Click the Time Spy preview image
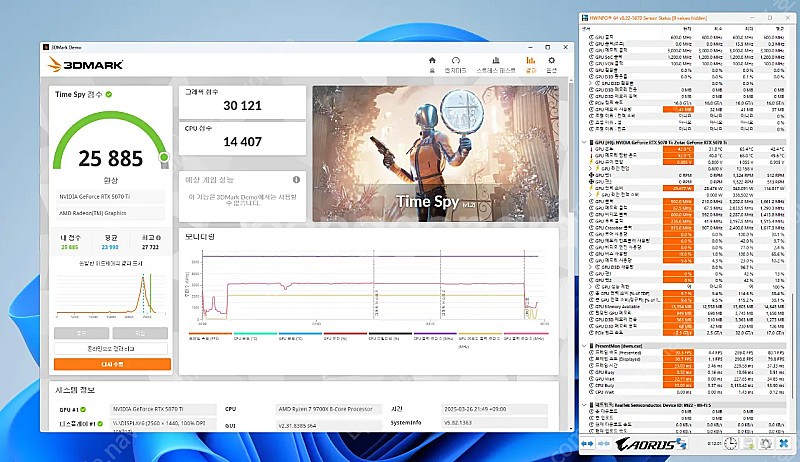The image size is (800, 462). (x=435, y=152)
